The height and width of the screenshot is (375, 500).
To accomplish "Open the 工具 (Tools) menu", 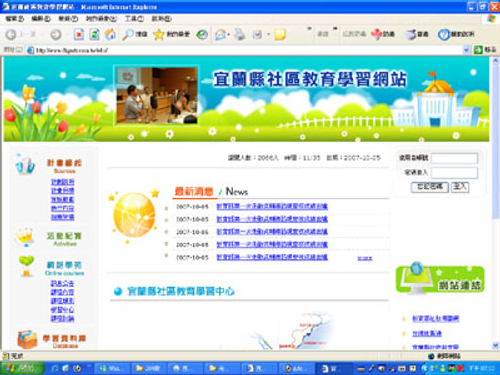I will tap(134, 19).
